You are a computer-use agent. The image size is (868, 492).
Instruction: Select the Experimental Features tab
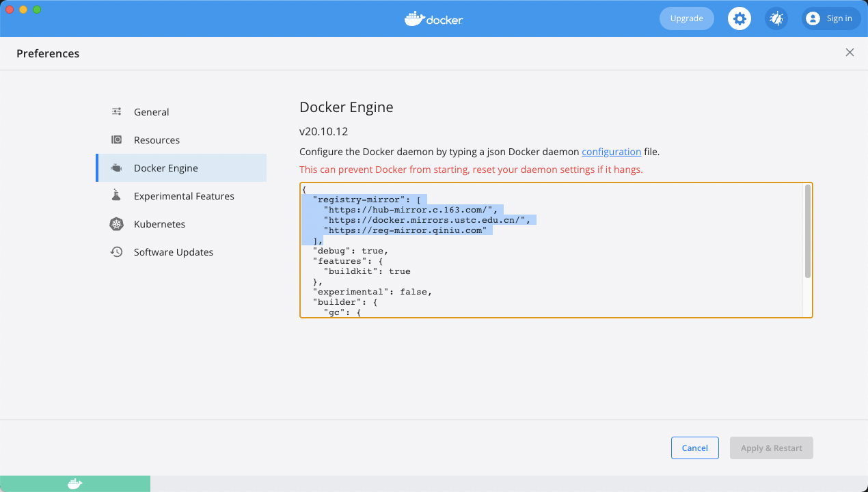pos(184,196)
